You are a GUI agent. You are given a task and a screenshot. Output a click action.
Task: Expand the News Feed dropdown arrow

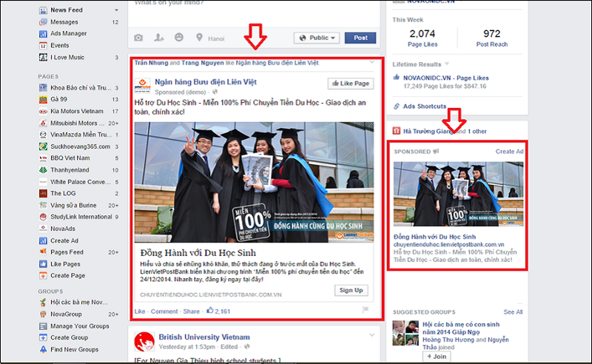[x=117, y=10]
